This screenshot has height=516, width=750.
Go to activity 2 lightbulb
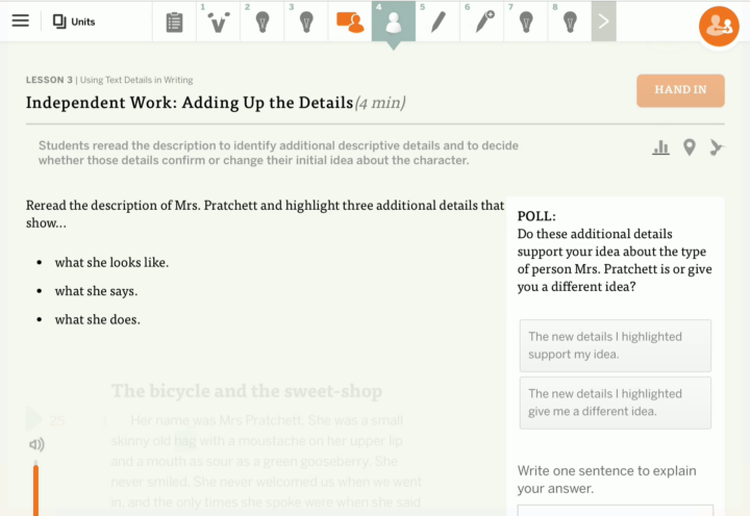pyautogui.click(x=262, y=22)
